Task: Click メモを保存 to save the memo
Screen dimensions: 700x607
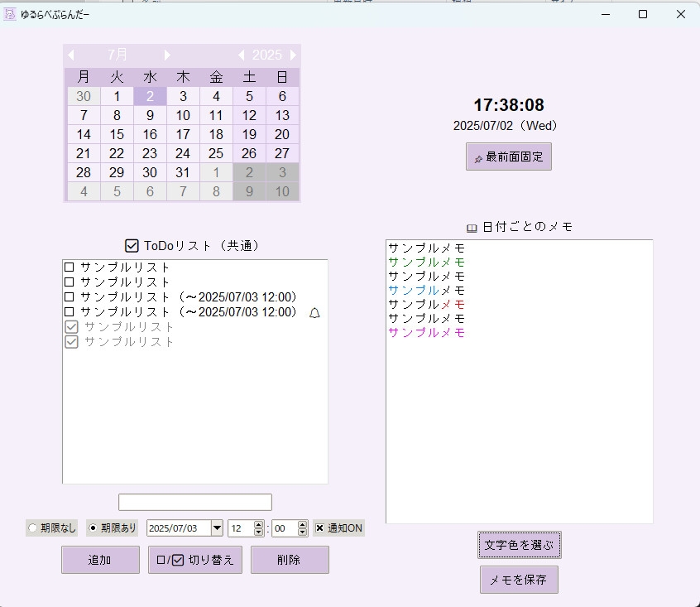Action: pyautogui.click(x=519, y=580)
